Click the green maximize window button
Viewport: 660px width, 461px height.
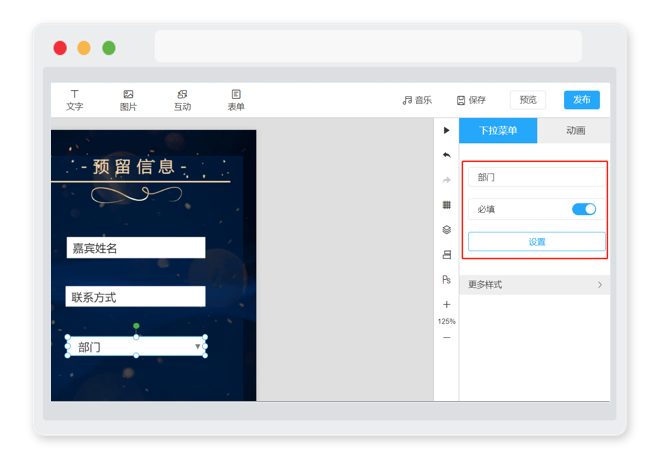click(x=109, y=48)
